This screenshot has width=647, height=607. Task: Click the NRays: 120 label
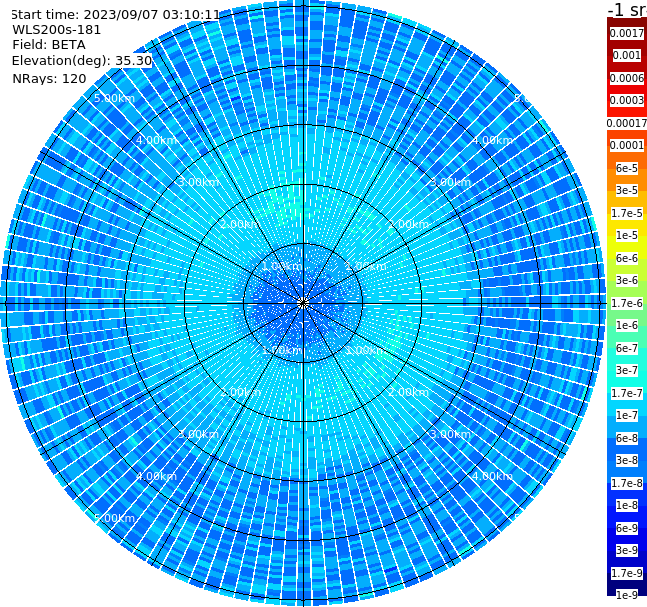click(x=49, y=78)
